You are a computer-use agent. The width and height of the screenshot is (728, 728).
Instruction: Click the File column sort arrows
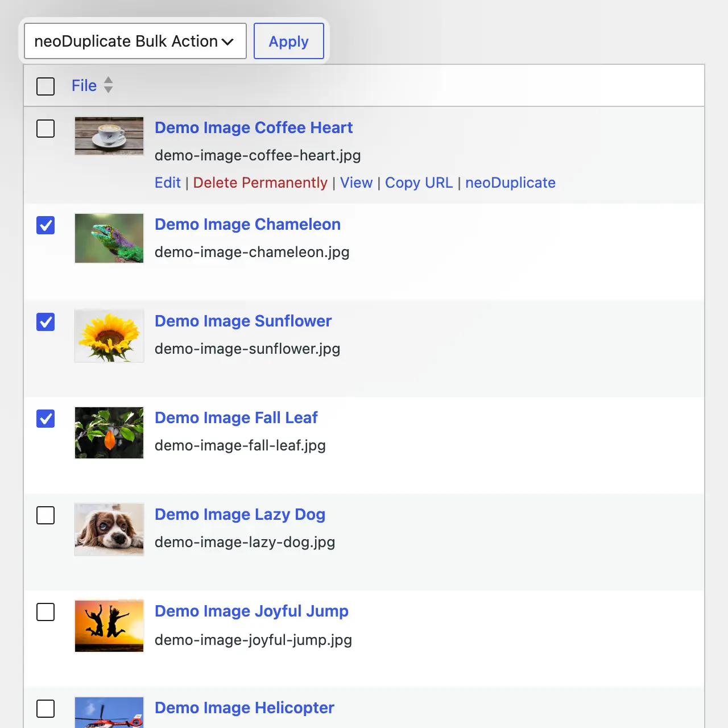[108, 85]
